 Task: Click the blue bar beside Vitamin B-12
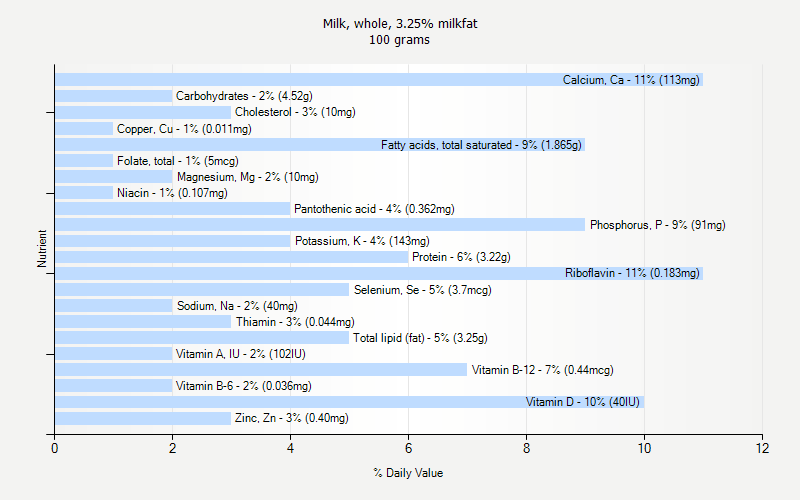point(261,370)
